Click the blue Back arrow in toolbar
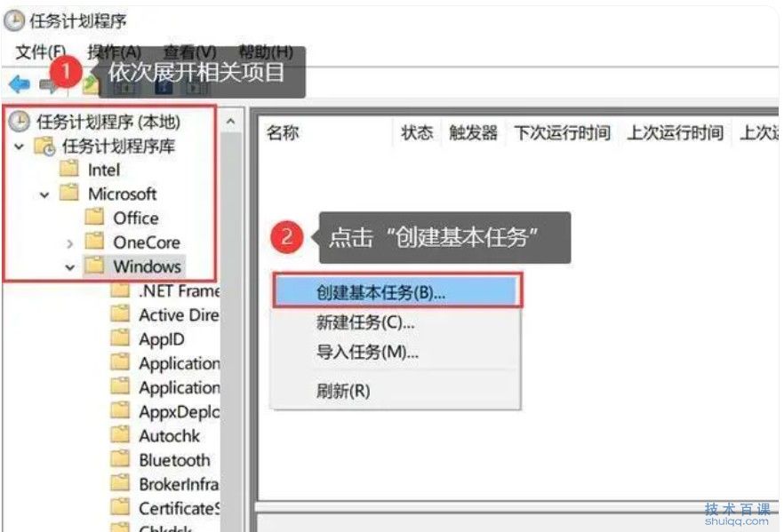Image resolution: width=784 pixels, height=532 pixels. click(x=20, y=83)
